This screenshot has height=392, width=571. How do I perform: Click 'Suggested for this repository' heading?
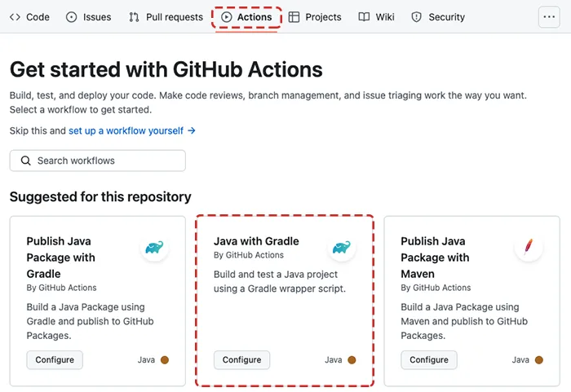(x=100, y=197)
